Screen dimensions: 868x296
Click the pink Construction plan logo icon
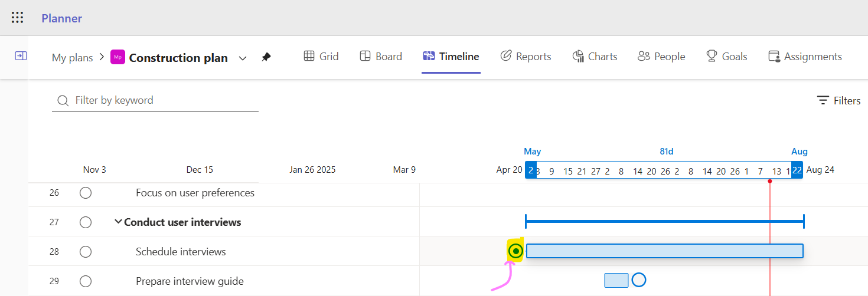[x=118, y=57]
